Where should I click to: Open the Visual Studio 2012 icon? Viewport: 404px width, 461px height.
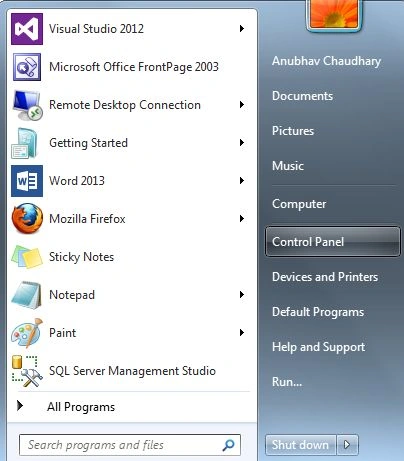(27, 29)
